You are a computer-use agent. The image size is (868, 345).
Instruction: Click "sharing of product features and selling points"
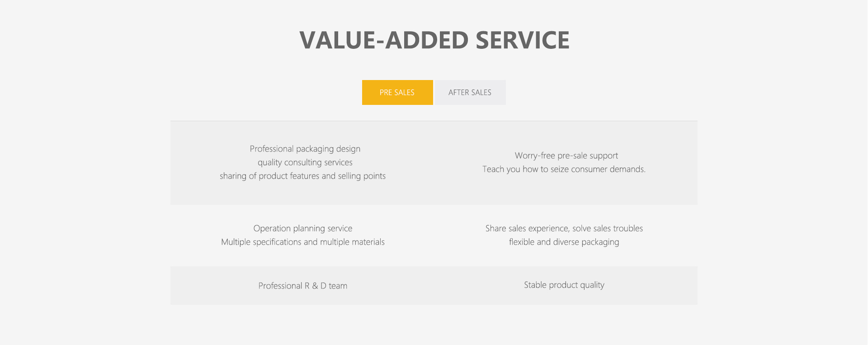pos(302,176)
